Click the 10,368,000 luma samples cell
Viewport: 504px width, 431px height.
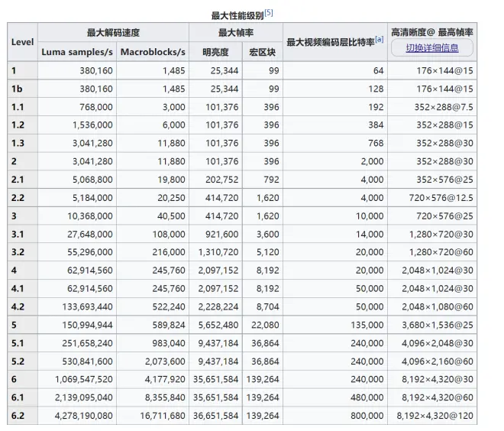click(x=77, y=215)
